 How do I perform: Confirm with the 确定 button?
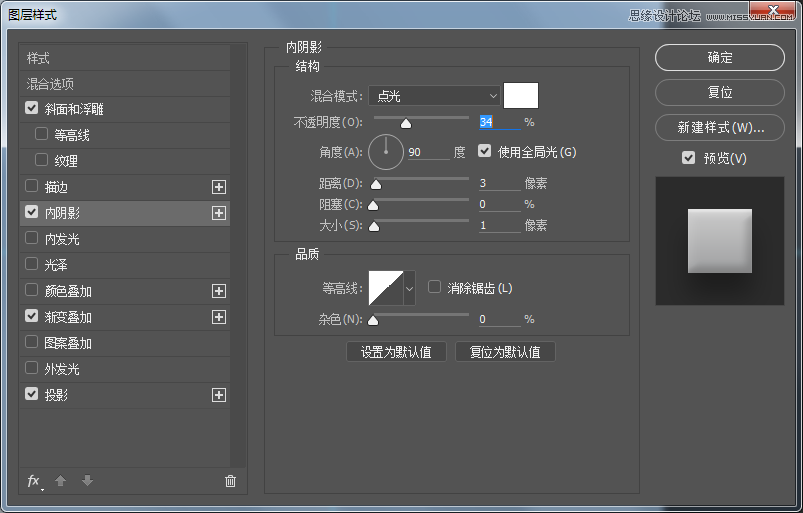tap(720, 57)
